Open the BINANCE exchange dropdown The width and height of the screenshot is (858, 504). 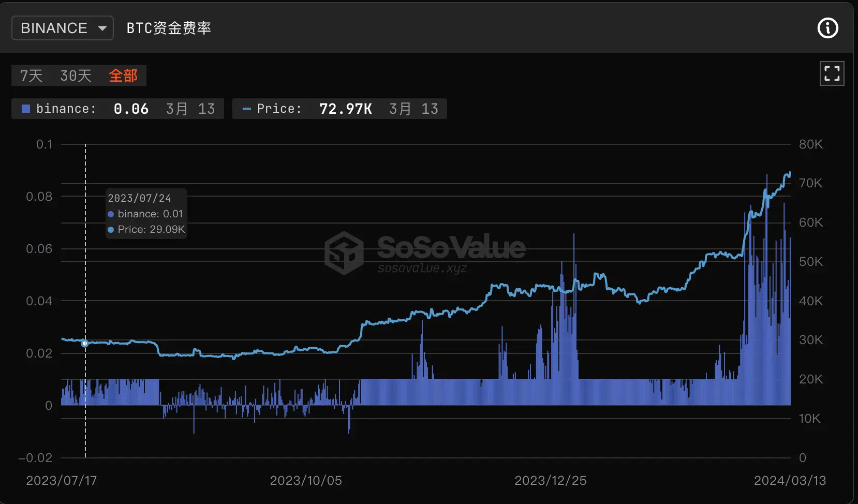pyautogui.click(x=63, y=28)
